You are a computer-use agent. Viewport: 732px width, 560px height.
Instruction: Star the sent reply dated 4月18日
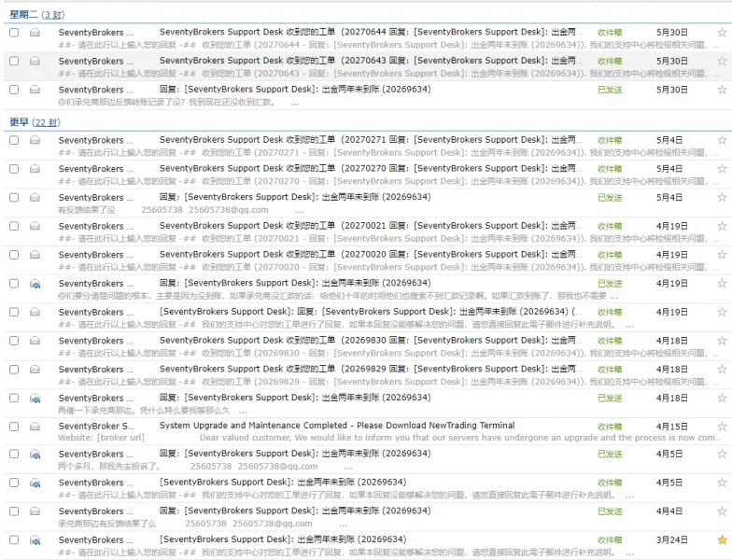point(722,398)
